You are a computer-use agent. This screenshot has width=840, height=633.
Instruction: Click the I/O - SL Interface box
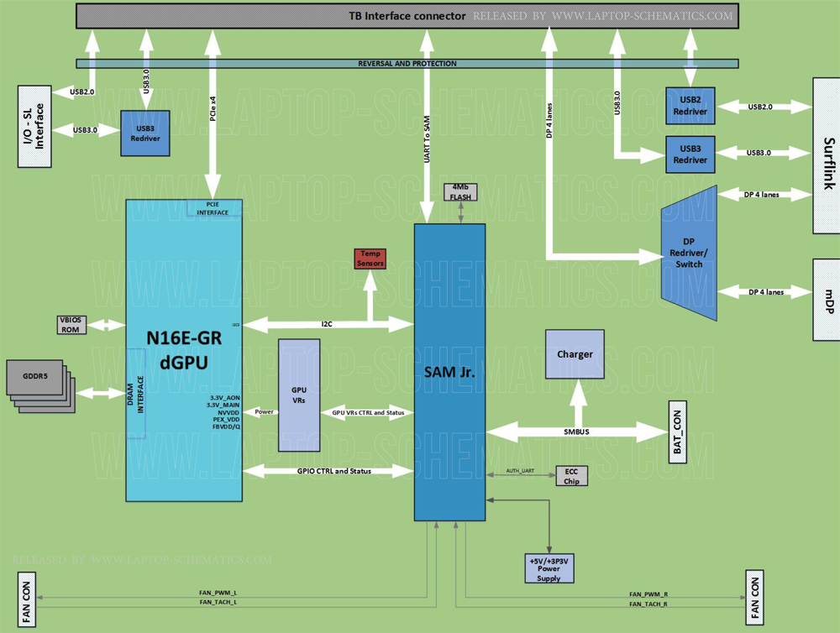34,126
